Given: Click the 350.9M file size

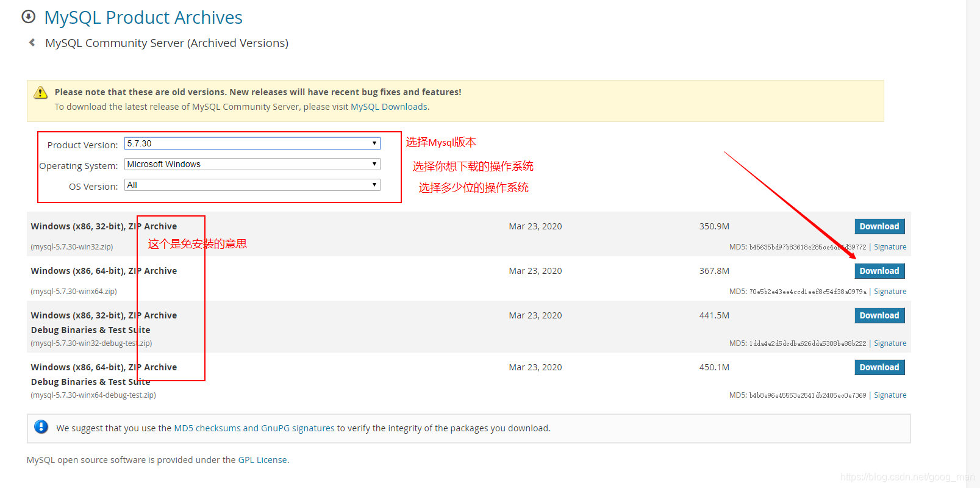Looking at the screenshot, I should tap(714, 226).
